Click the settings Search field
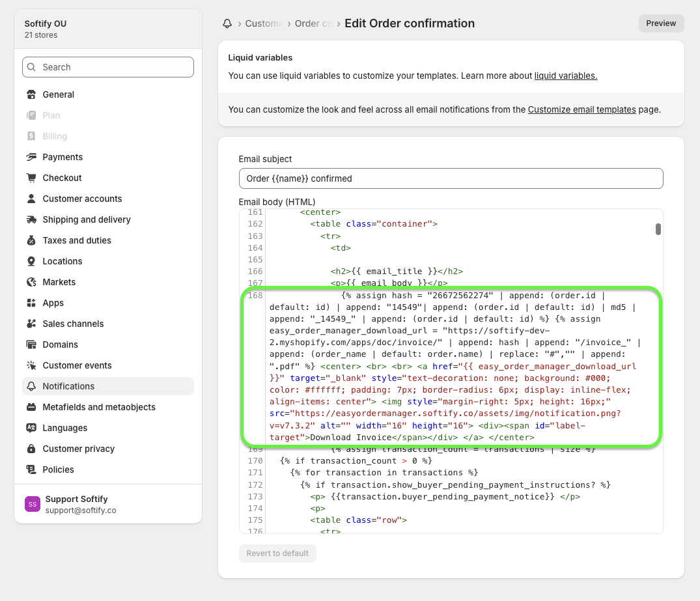Screen dimensions: 700x601 point(108,67)
